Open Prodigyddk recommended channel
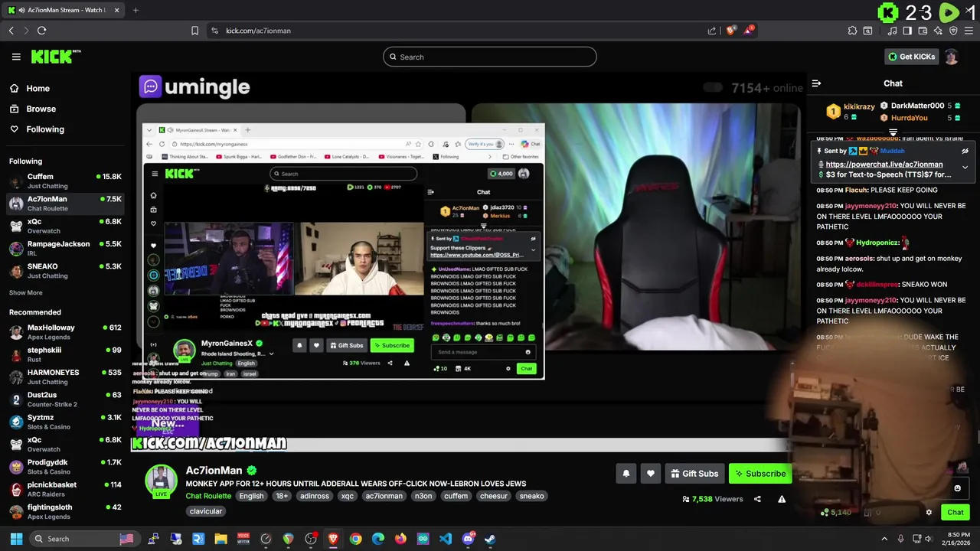Image resolution: width=980 pixels, height=551 pixels. click(65, 467)
